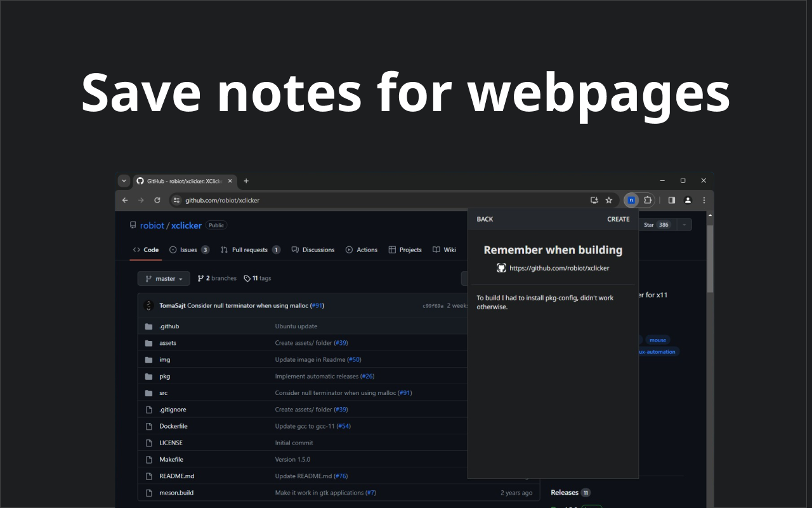Screen dimensions: 812x508
Task: Open the README.md file name
Action: pyautogui.click(x=177, y=476)
